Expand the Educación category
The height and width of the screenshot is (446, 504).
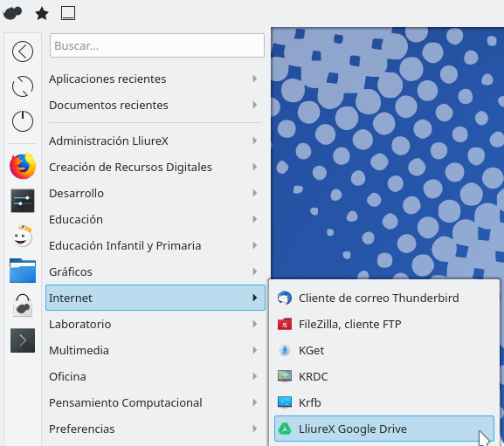click(x=155, y=220)
